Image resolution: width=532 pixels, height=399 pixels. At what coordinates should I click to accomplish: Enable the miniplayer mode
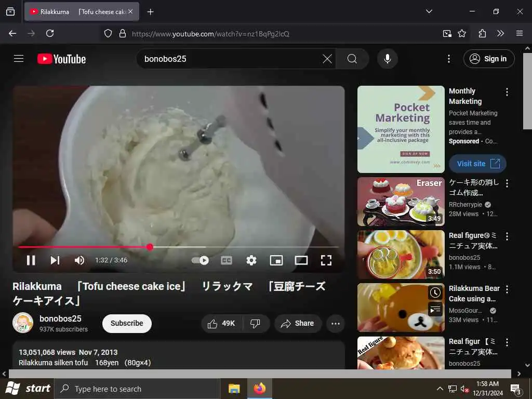click(x=276, y=260)
